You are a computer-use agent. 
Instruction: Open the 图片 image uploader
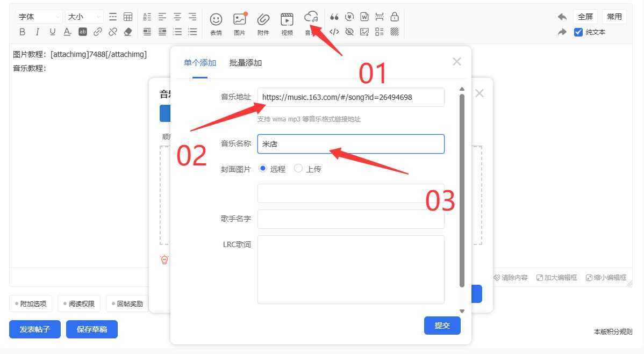(x=239, y=24)
